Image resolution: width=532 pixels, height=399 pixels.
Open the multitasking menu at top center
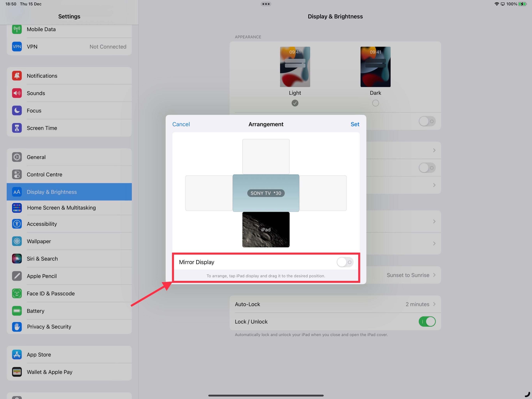pyautogui.click(x=266, y=4)
